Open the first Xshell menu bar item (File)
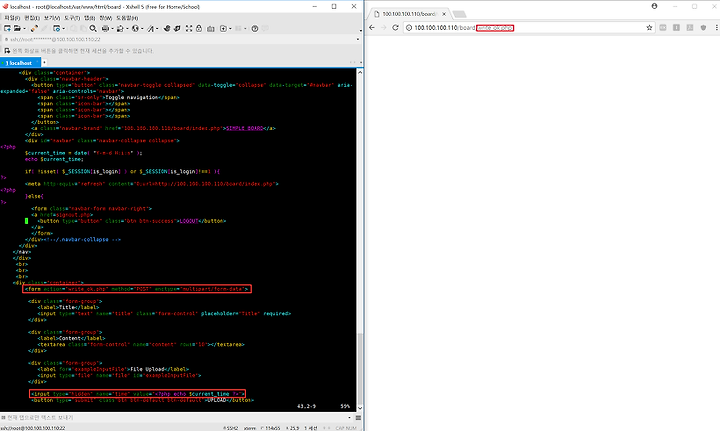This screenshot has width=720, height=431. 12,18
